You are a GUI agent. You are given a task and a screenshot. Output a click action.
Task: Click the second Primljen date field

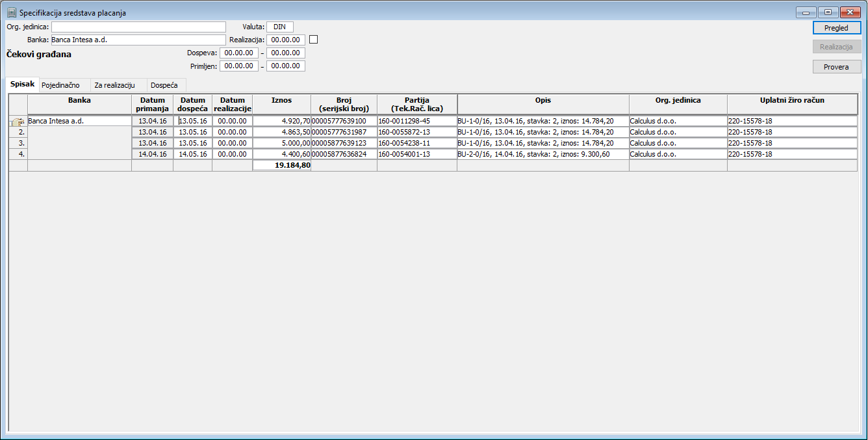pyautogui.click(x=286, y=66)
